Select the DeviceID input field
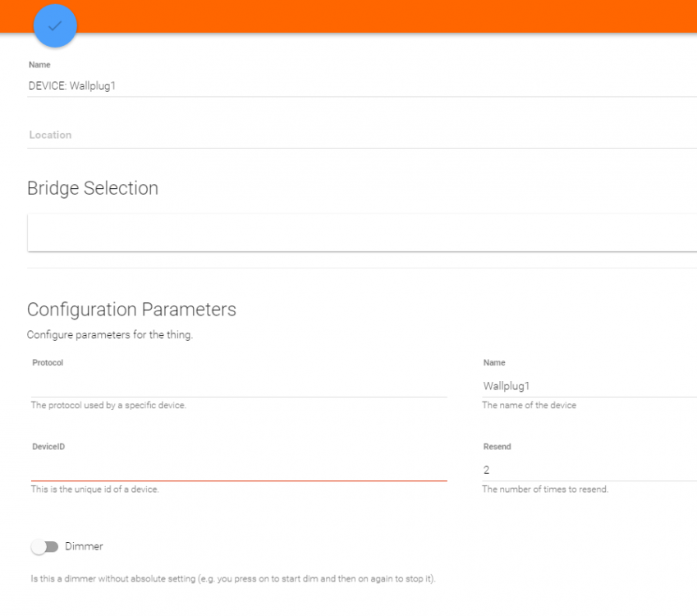 (x=238, y=469)
